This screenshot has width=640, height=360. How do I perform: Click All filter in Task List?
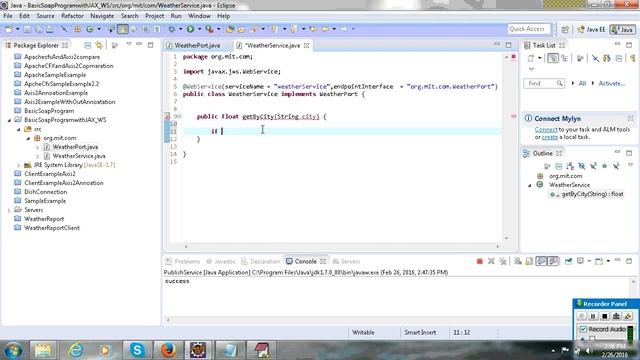pyautogui.click(x=582, y=83)
